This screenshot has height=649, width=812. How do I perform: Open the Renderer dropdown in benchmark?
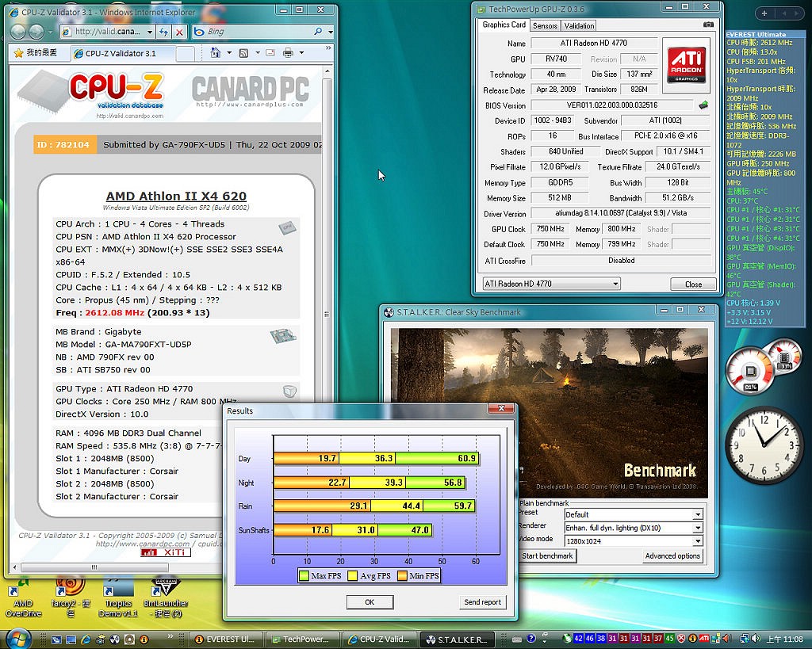coord(633,528)
